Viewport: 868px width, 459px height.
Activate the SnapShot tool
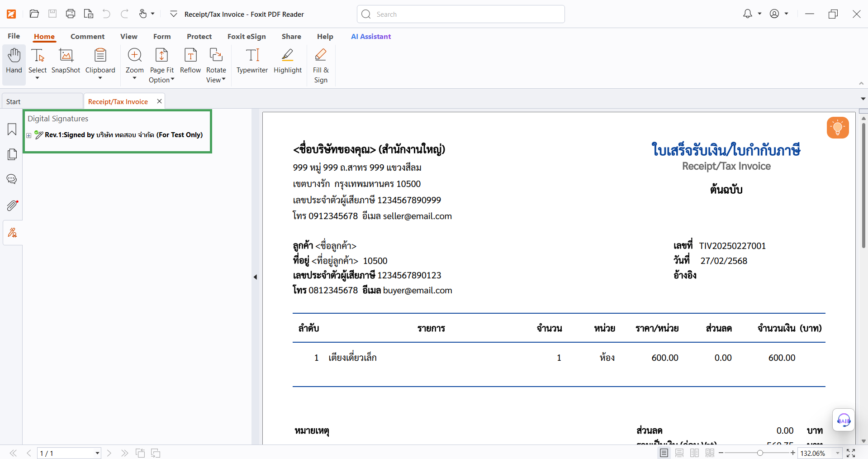tap(65, 62)
